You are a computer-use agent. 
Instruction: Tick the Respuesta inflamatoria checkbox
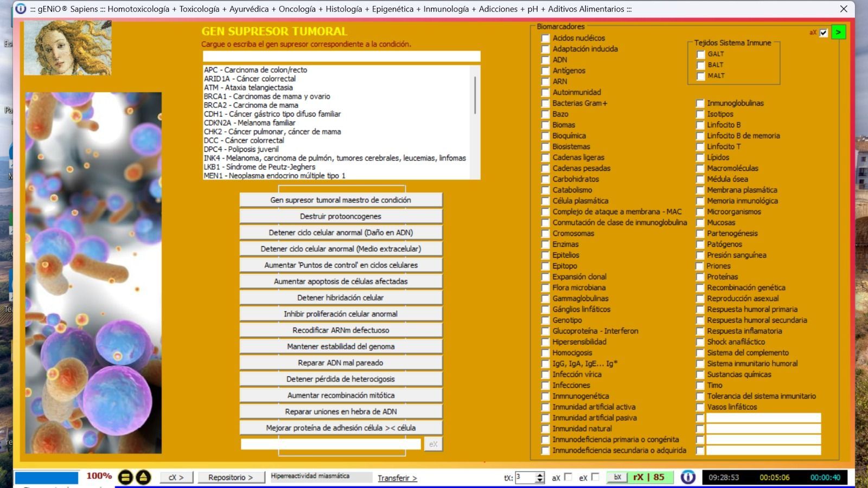tap(700, 331)
